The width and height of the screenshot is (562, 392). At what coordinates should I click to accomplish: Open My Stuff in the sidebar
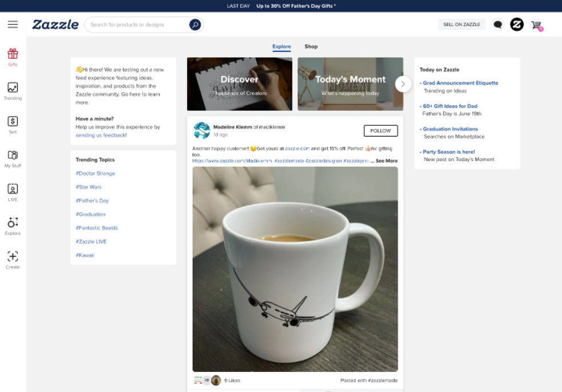13,159
